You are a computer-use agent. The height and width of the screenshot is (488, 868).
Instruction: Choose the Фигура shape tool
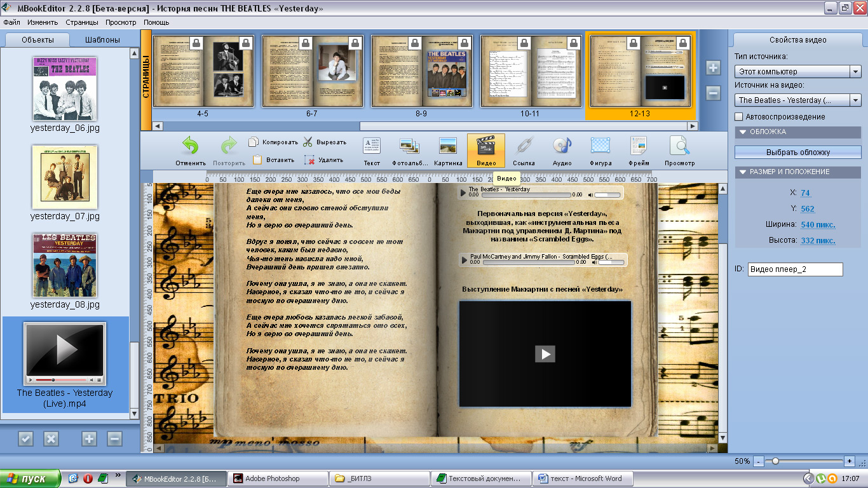pyautogui.click(x=600, y=151)
